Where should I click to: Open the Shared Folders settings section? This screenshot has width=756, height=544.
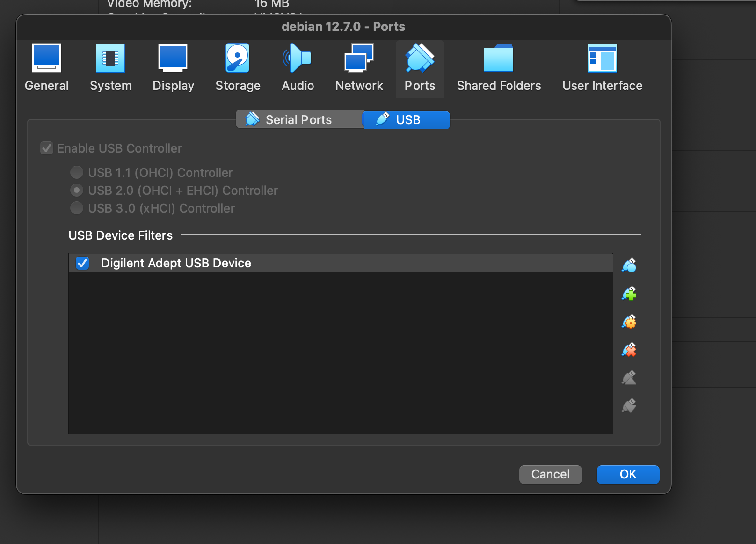pyautogui.click(x=499, y=68)
